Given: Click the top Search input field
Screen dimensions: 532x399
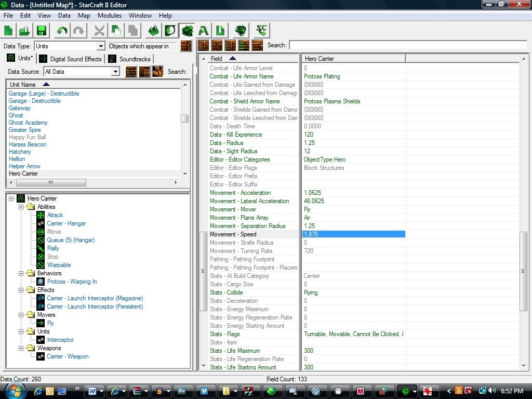Looking at the screenshot, I should (408, 45).
